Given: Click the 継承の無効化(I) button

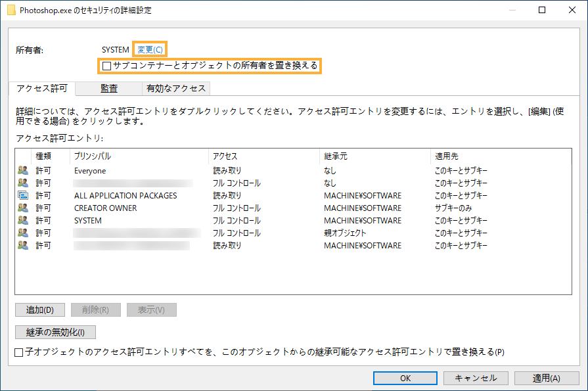Looking at the screenshot, I should [55, 332].
